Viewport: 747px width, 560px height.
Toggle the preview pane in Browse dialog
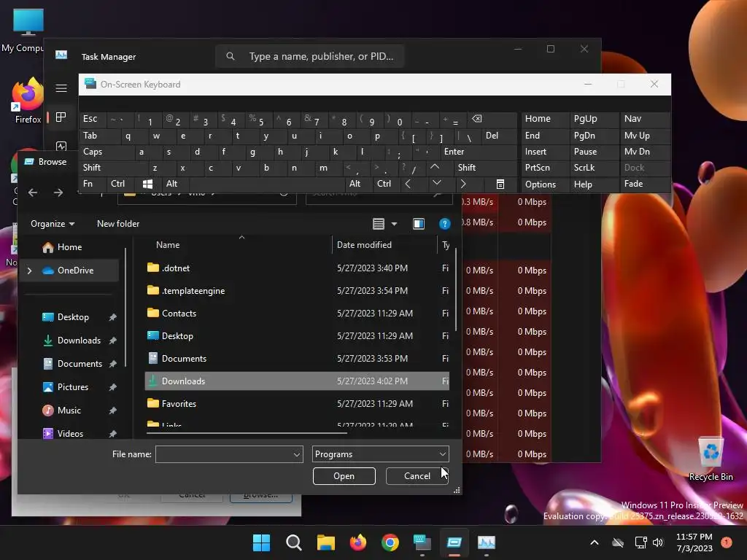(418, 224)
